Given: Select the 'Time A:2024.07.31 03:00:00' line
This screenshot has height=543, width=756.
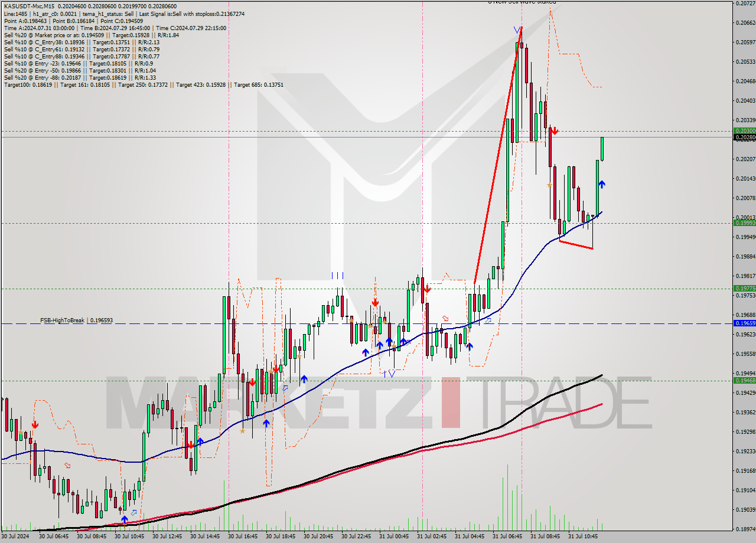Looking at the screenshot, I should click(114, 28).
